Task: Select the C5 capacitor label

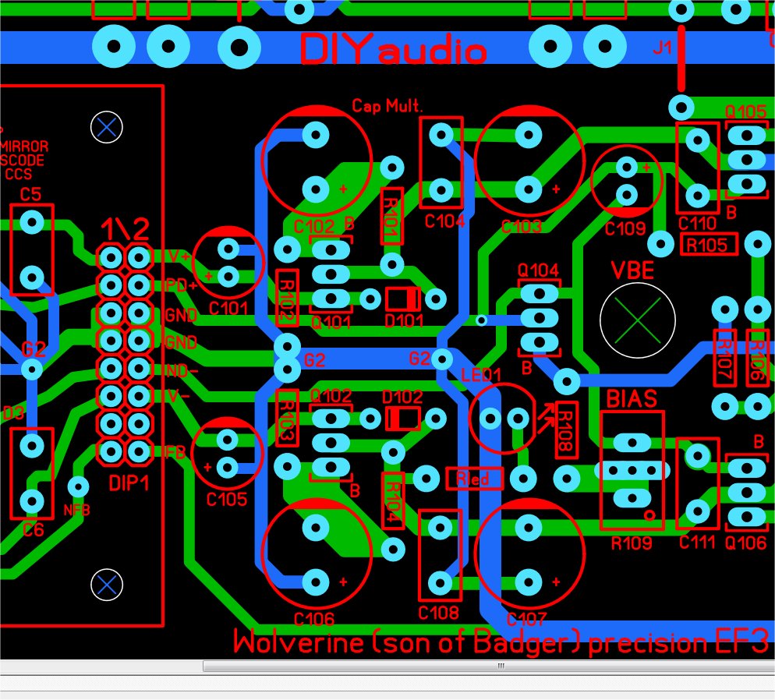Action: point(30,194)
